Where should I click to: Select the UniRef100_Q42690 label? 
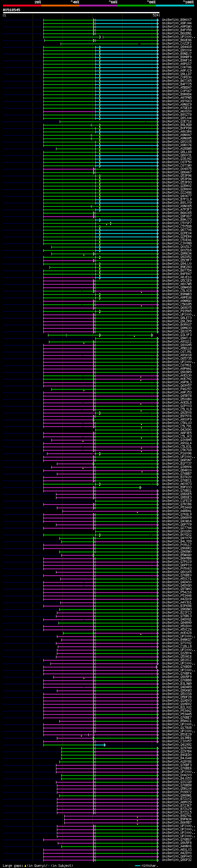pyautogui.click(x=177, y=430)
